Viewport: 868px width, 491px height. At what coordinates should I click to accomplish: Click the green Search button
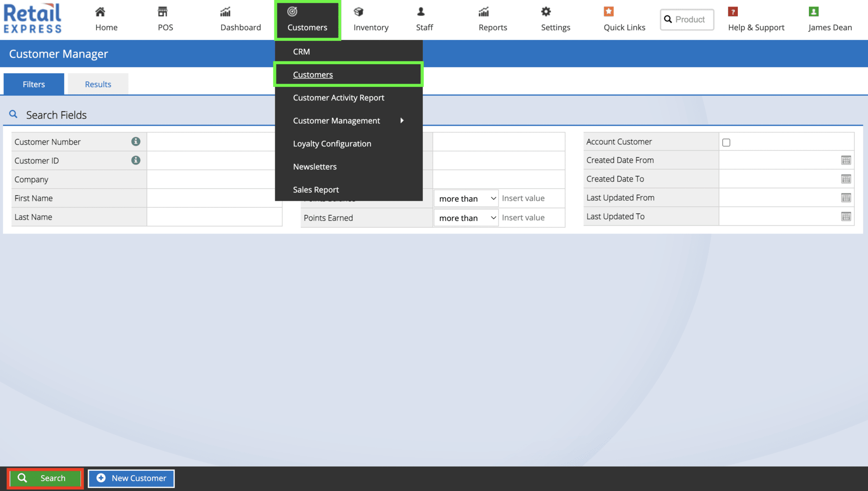pyautogui.click(x=45, y=478)
